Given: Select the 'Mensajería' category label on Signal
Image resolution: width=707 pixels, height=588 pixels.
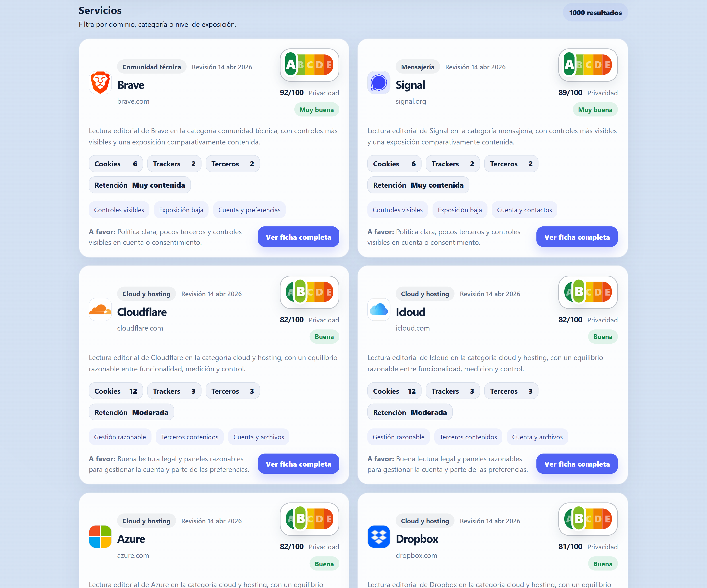Looking at the screenshot, I should pyautogui.click(x=417, y=67).
